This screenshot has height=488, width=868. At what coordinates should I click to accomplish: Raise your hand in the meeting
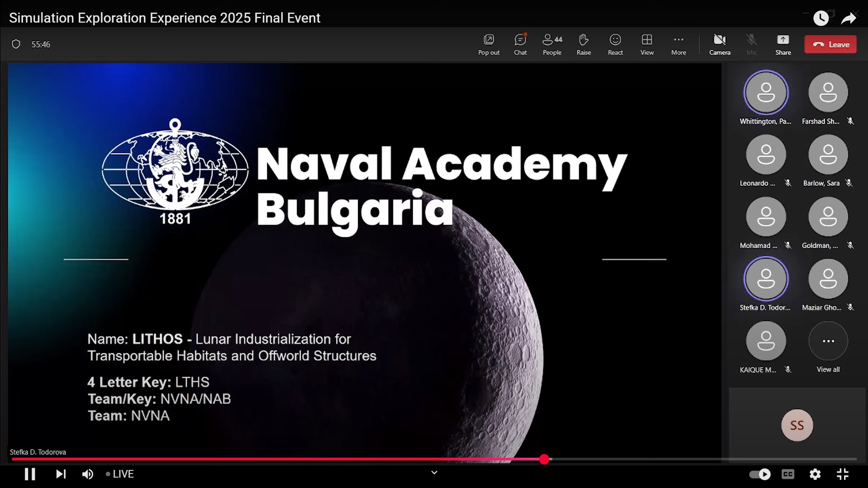point(584,44)
